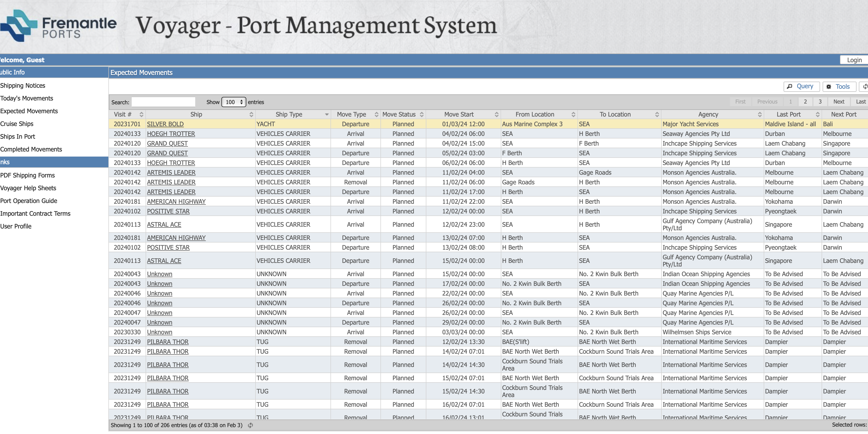Click into the Search input field
This screenshot has width=868, height=434.
pos(163,102)
